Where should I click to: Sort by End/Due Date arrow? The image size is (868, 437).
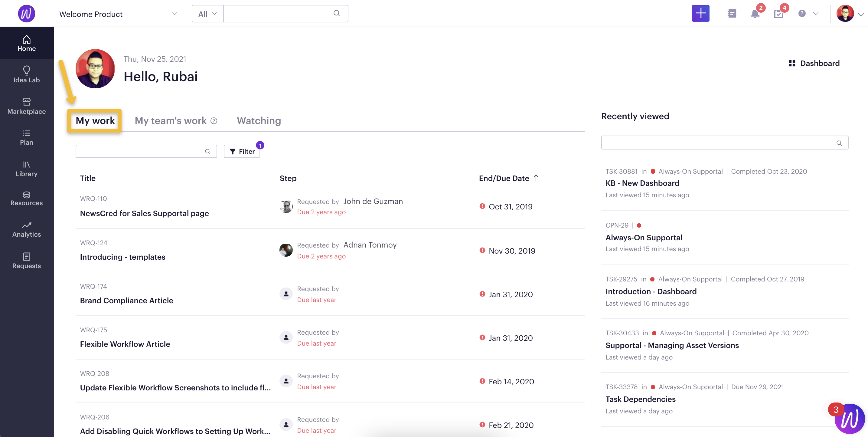(536, 178)
